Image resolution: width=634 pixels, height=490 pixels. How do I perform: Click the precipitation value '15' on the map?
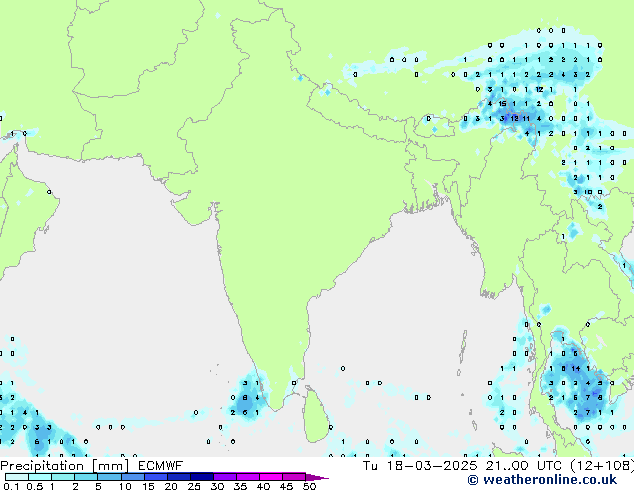502,104
